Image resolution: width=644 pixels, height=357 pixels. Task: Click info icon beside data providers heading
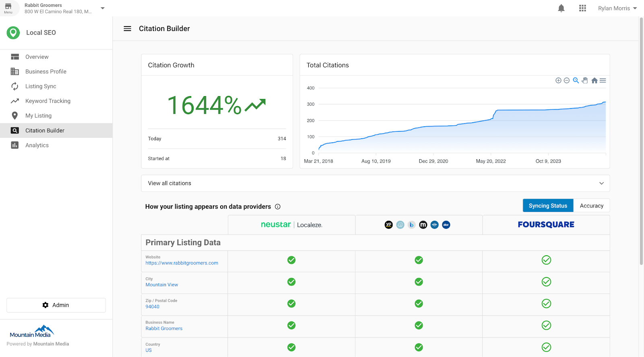pos(278,207)
